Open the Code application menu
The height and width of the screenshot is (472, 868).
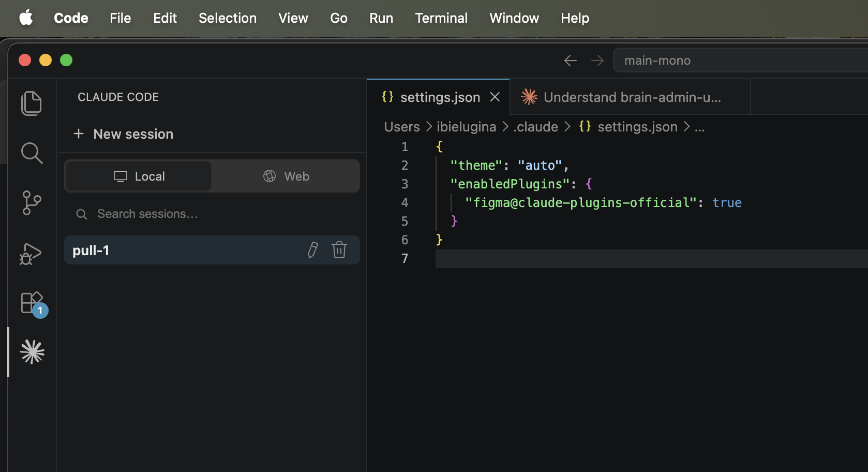point(71,18)
